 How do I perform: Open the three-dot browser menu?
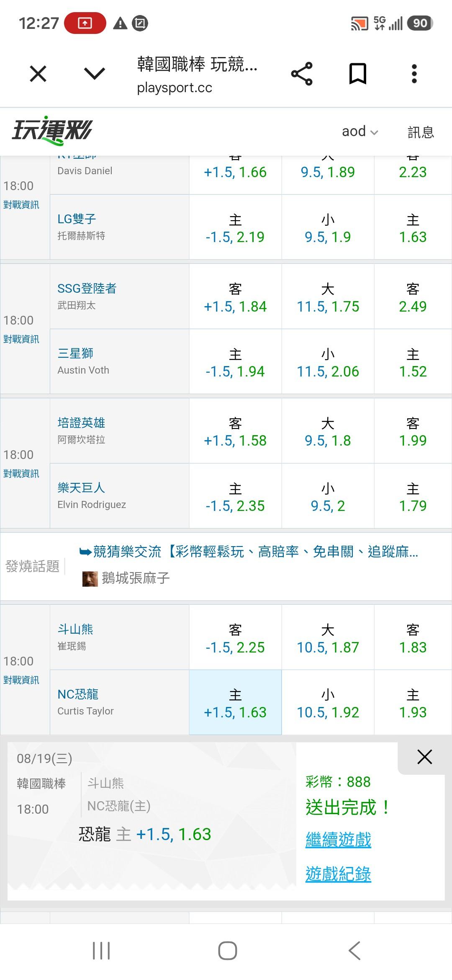pos(414,74)
